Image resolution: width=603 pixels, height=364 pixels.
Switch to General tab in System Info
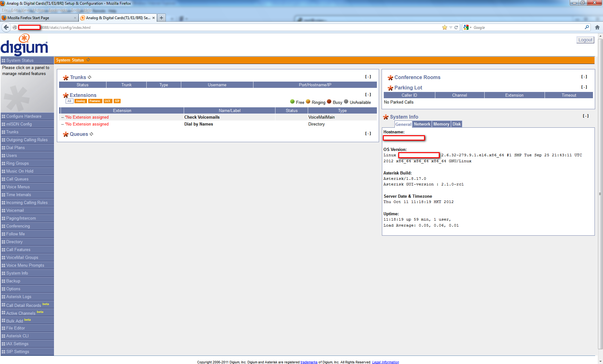[403, 124]
